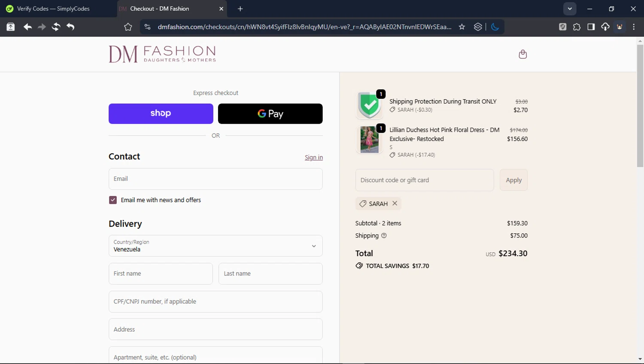This screenshot has width=644, height=364.
Task: Click the outlined star beside address bar
Action: pyautogui.click(x=128, y=27)
